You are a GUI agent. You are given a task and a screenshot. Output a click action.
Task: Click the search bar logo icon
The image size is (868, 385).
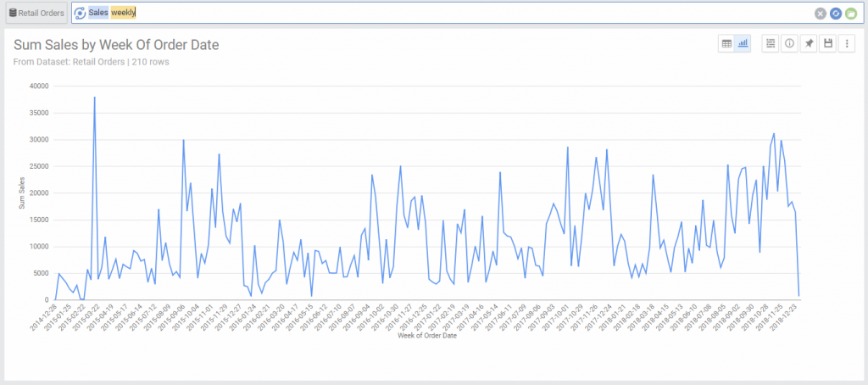click(x=80, y=13)
